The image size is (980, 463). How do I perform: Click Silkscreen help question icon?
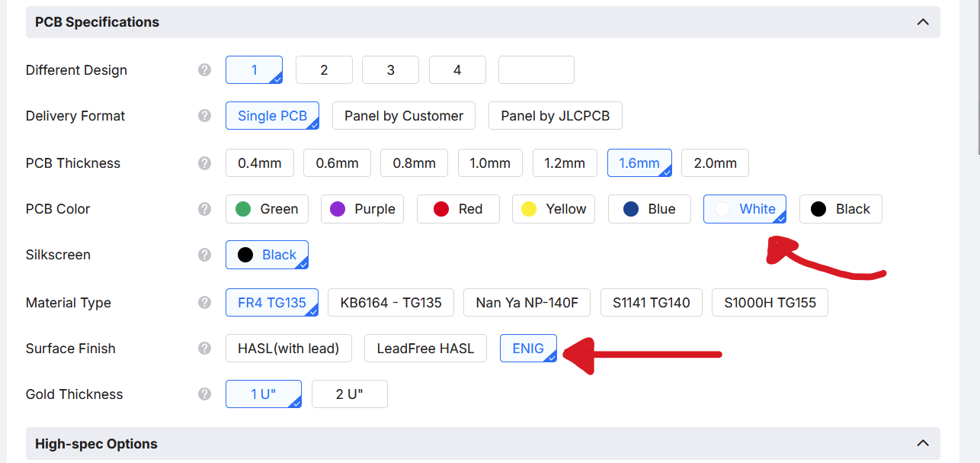[204, 255]
